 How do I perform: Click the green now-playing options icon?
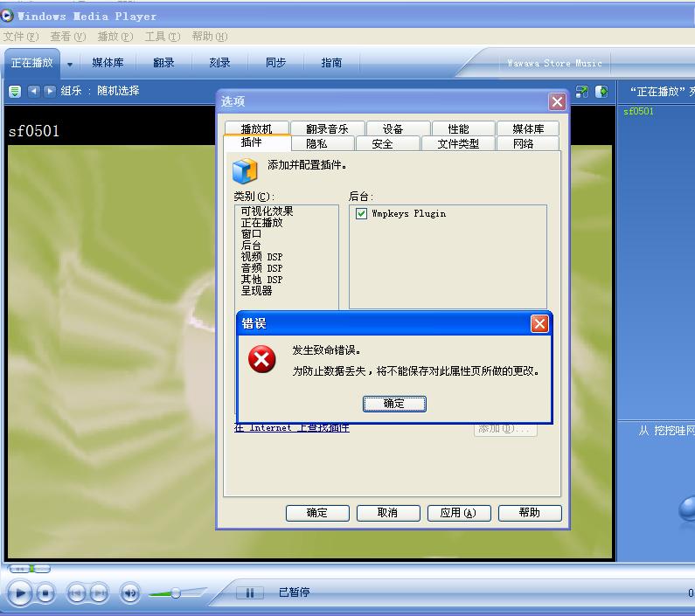[15, 92]
